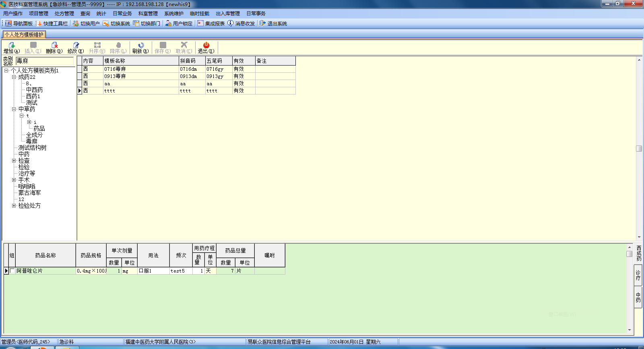The image size is (644, 349).
Task: Toggle the 快捷工具栏 quick toolbar
Action: click(52, 23)
